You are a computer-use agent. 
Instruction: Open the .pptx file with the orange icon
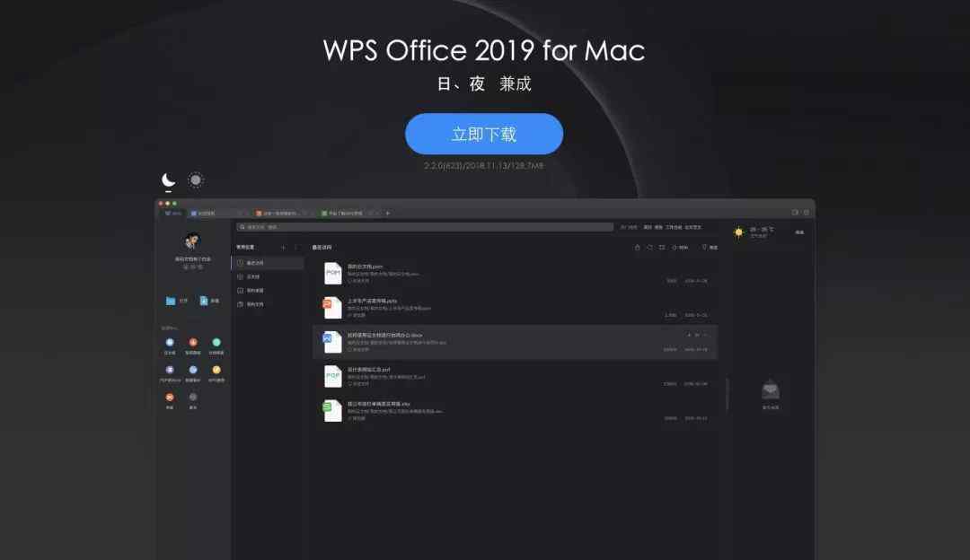click(x=515, y=307)
